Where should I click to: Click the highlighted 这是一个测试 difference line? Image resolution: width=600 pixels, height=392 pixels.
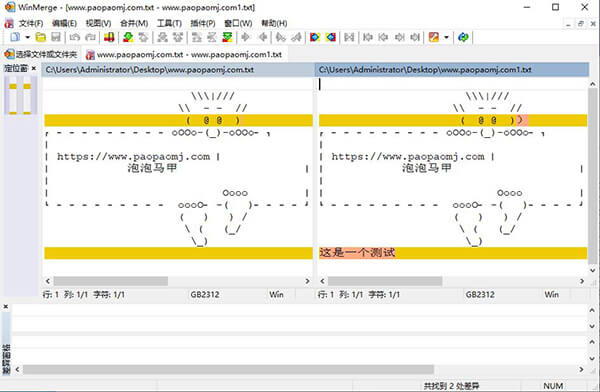pos(453,253)
